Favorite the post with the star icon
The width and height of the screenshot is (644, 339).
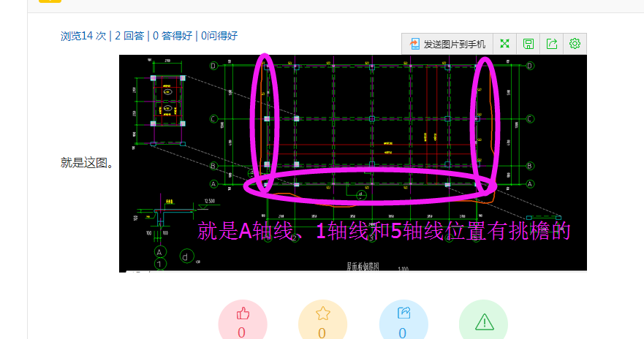click(323, 313)
